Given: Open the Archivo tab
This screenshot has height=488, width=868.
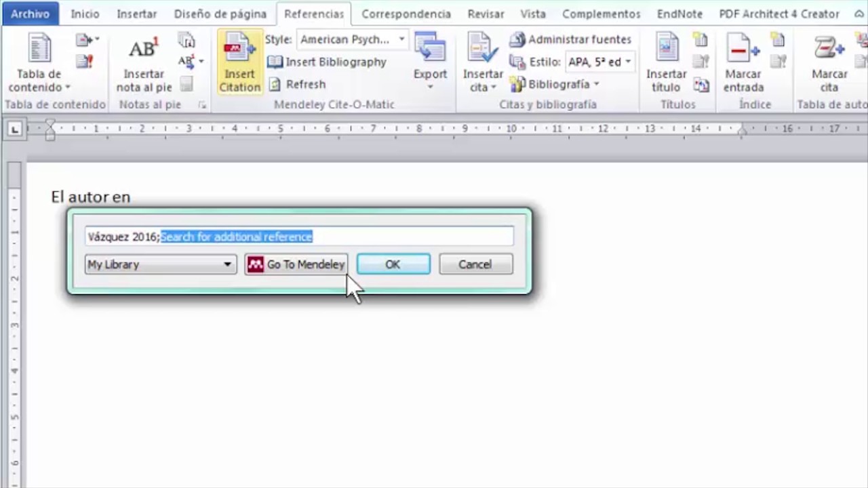Looking at the screenshot, I should coord(30,14).
